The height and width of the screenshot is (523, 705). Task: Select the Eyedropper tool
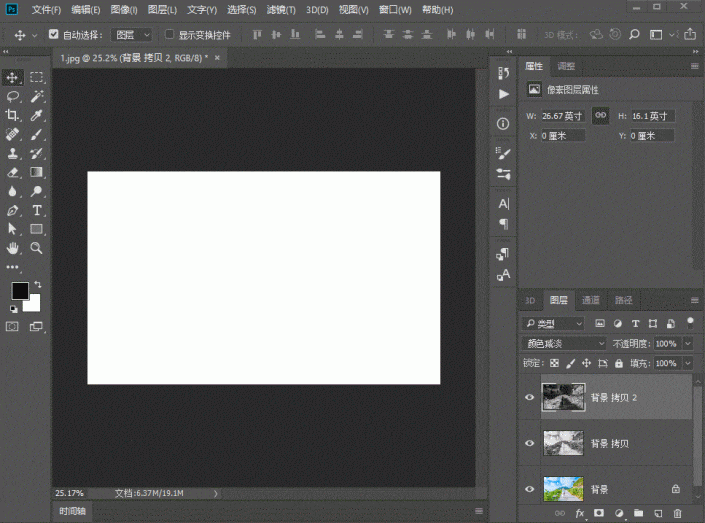pyautogui.click(x=37, y=115)
